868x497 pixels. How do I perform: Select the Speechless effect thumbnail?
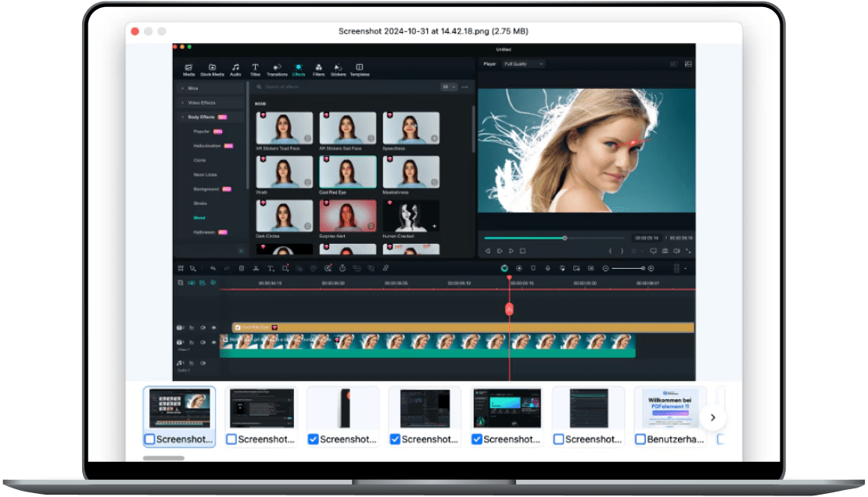pyautogui.click(x=411, y=128)
